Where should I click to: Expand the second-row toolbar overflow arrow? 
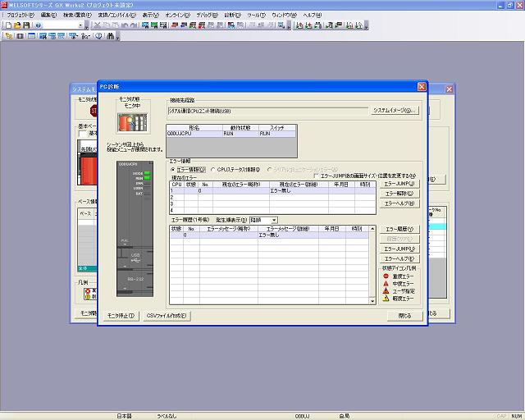(118, 37)
